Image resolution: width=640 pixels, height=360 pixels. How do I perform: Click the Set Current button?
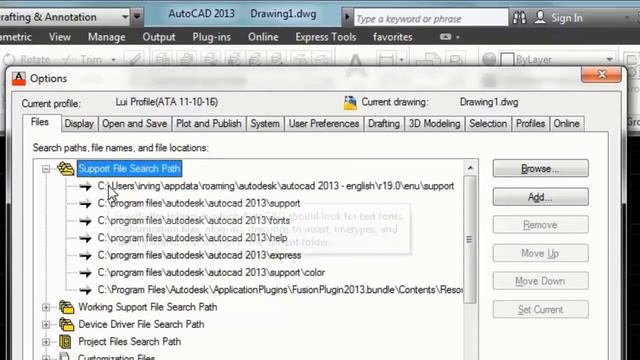tap(540, 309)
